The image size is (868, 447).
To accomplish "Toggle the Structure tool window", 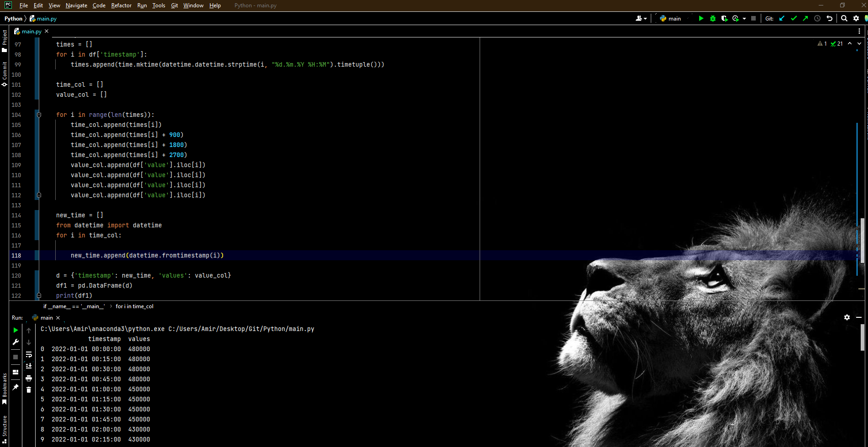I will pyautogui.click(x=5, y=430).
